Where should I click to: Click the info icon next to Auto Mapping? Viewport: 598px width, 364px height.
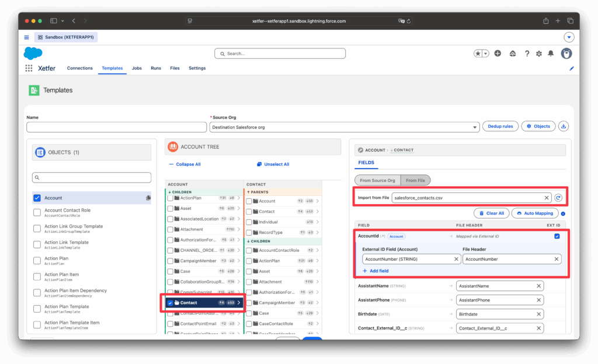[563, 213]
